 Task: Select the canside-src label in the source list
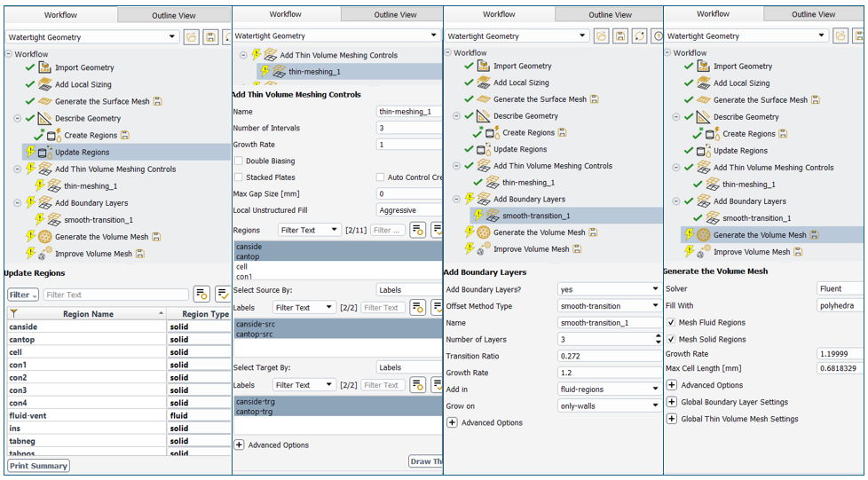point(337,324)
